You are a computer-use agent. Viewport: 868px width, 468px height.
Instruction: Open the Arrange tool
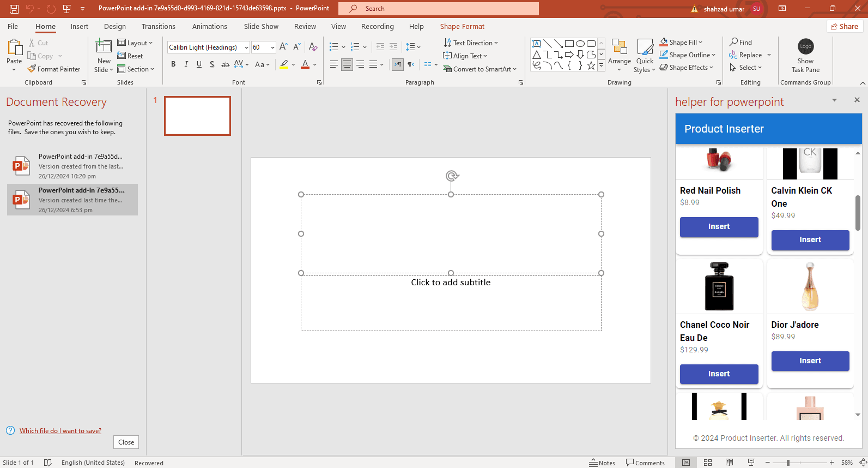tap(620, 55)
